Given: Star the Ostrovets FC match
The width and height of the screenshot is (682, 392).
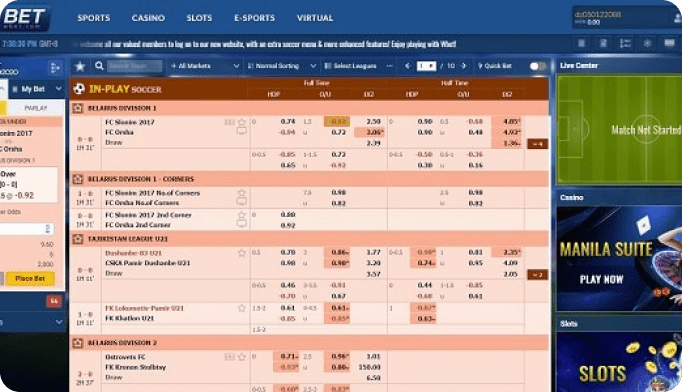Looking at the screenshot, I should point(242,357).
